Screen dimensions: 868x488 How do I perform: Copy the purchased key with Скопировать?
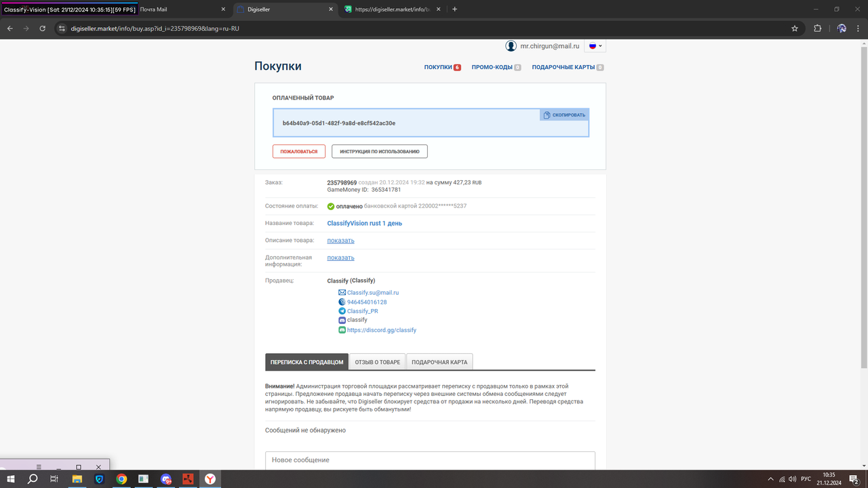tap(564, 115)
